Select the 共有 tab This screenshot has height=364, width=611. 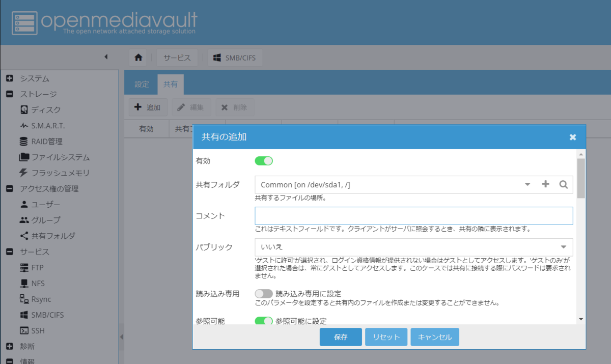tap(171, 85)
